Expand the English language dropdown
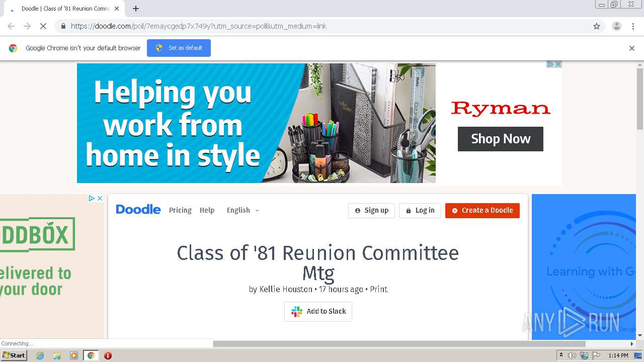644x362 pixels. coord(243,210)
